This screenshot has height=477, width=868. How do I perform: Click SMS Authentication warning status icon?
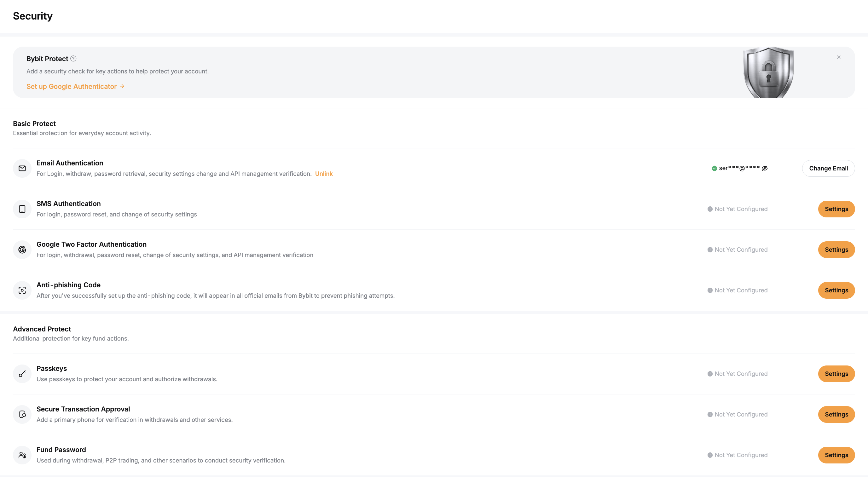pos(710,209)
